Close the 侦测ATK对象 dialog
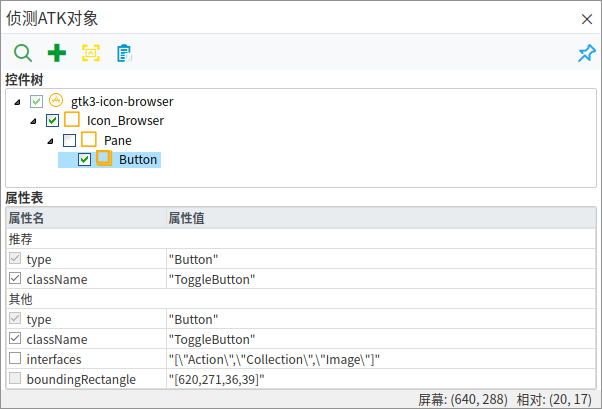602x409 pixels. click(586, 19)
